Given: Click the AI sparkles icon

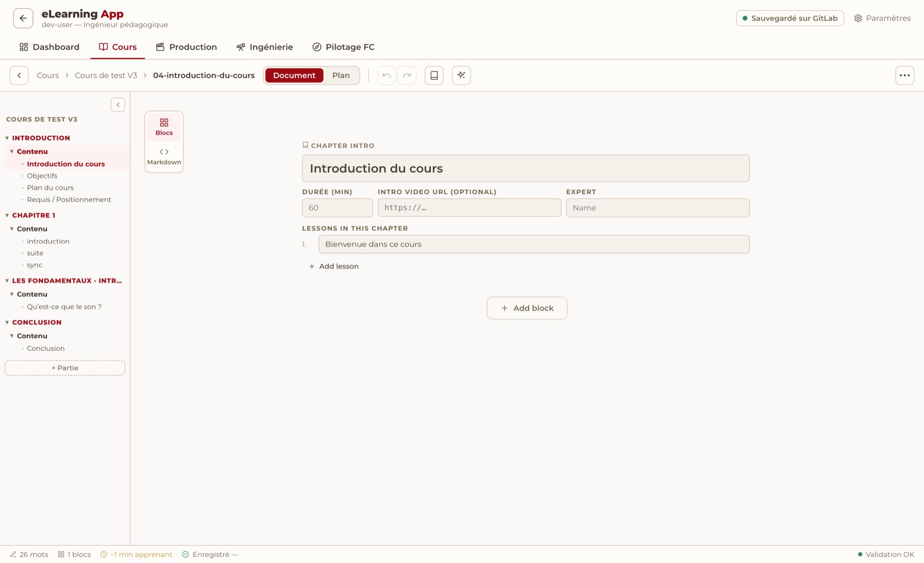Looking at the screenshot, I should tap(461, 75).
